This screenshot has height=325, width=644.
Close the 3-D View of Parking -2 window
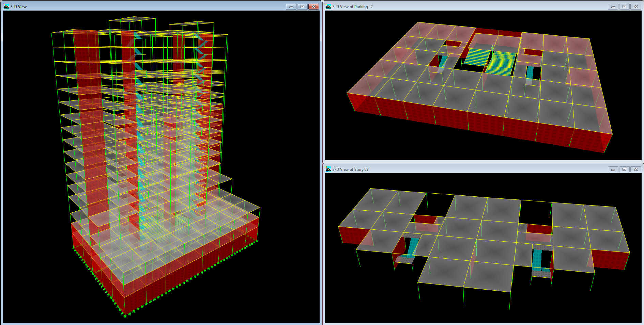pos(635,7)
